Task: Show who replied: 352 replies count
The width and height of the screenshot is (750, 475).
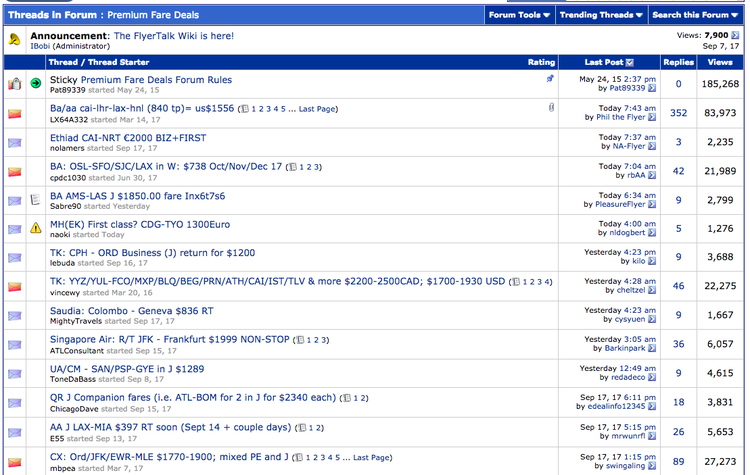Action: coord(678,113)
